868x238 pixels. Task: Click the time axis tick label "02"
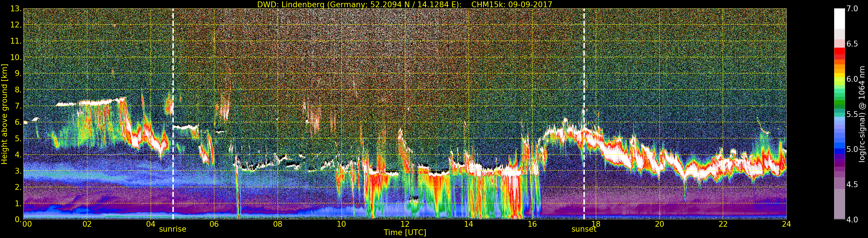click(87, 224)
